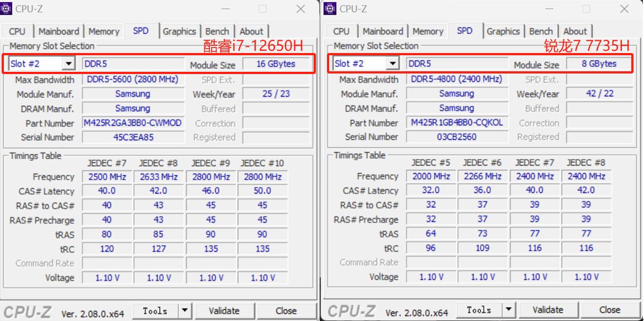This screenshot has width=644, height=321.
Task: Go to Bench tab in right window
Action: [541, 31]
